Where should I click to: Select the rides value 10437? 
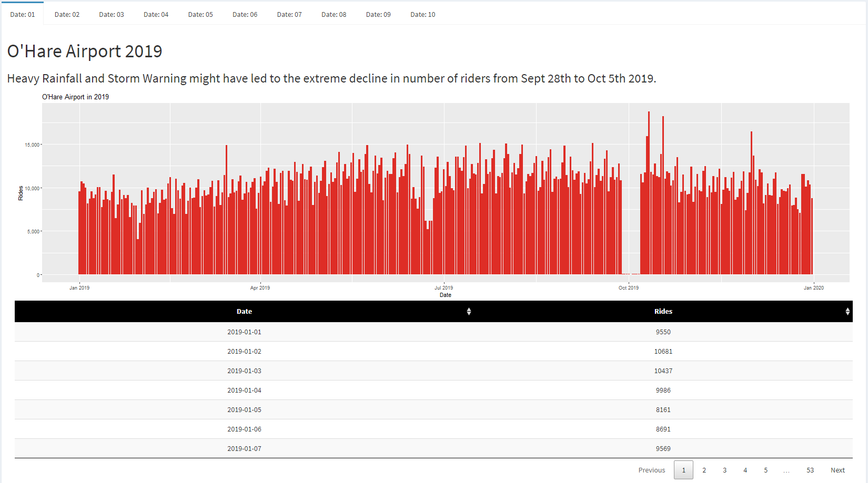tap(663, 371)
